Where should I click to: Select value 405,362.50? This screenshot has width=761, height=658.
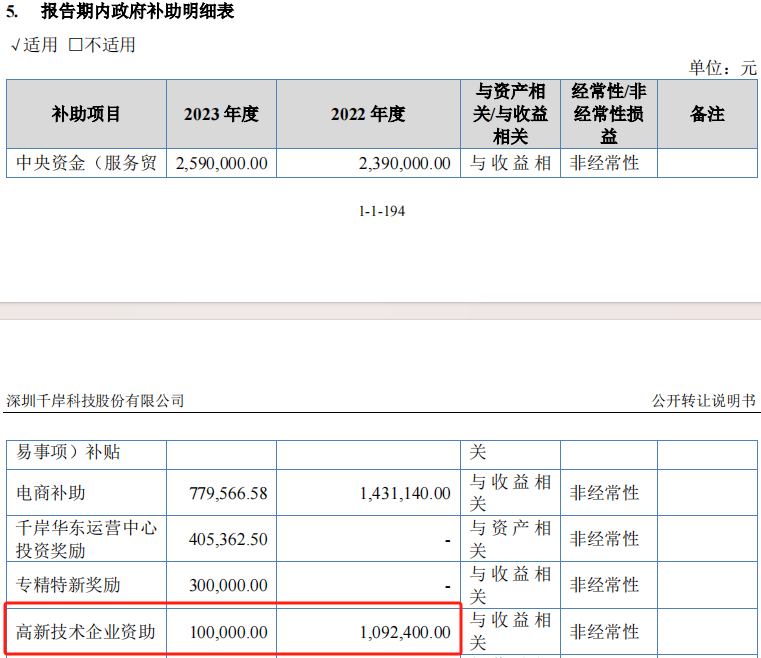[228, 539]
